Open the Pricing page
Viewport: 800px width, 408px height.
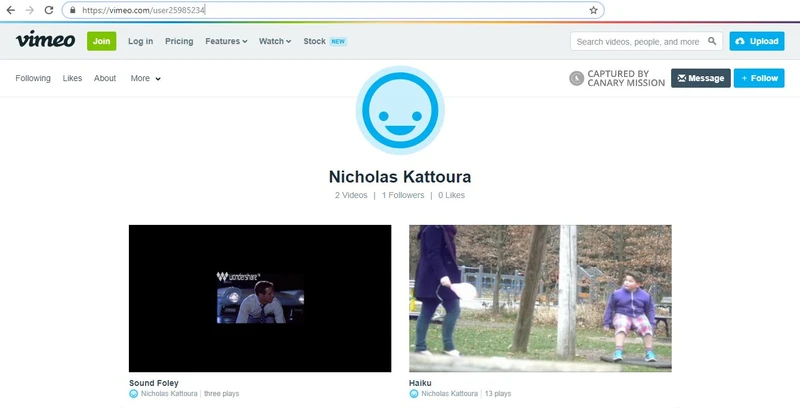(x=179, y=41)
